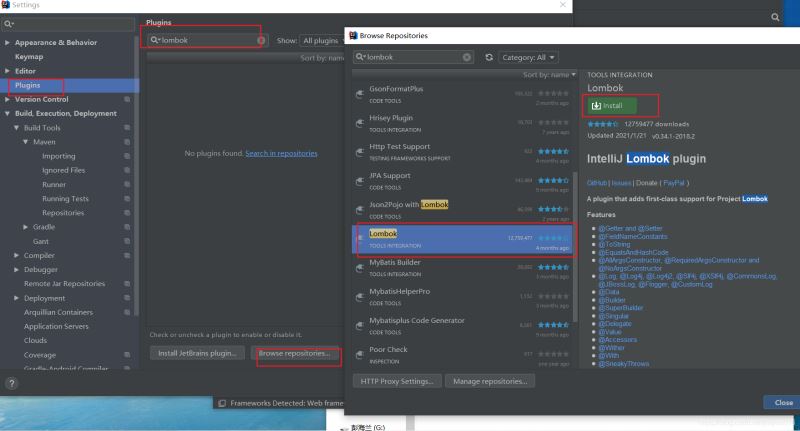
Task: Open the Category: All dropdown
Action: click(528, 57)
